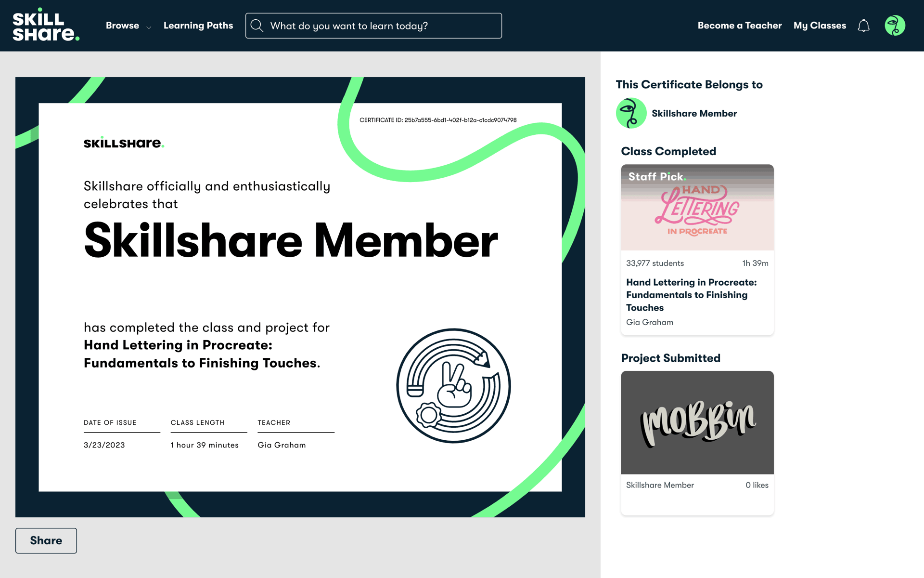Click date of issue 3/23/2023
The width and height of the screenshot is (924, 578).
pos(104,445)
